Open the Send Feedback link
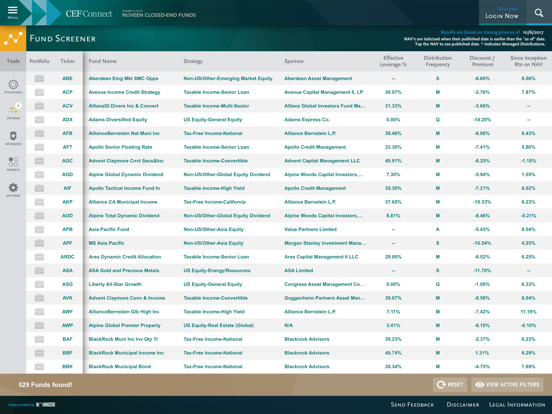This screenshot has height=414, width=552. click(412, 404)
